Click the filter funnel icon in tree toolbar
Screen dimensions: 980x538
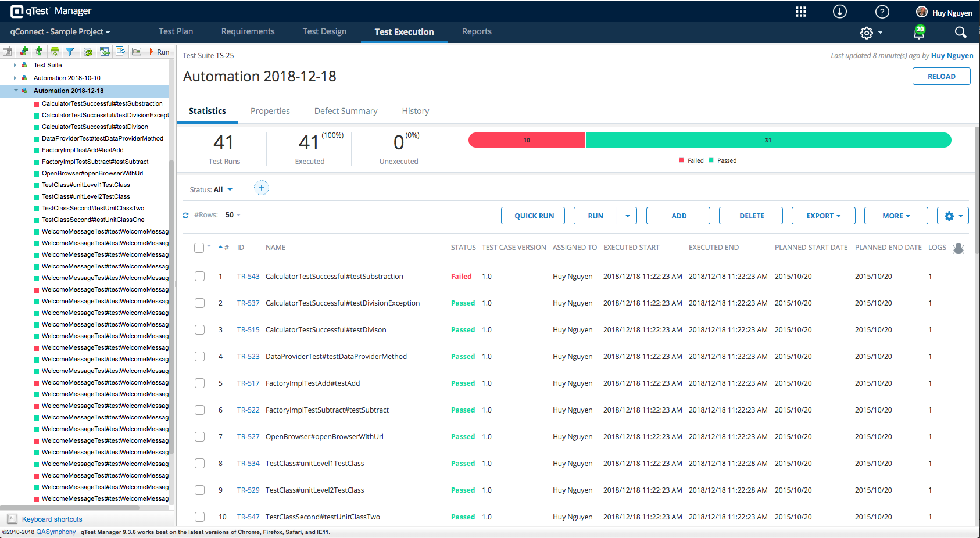70,52
